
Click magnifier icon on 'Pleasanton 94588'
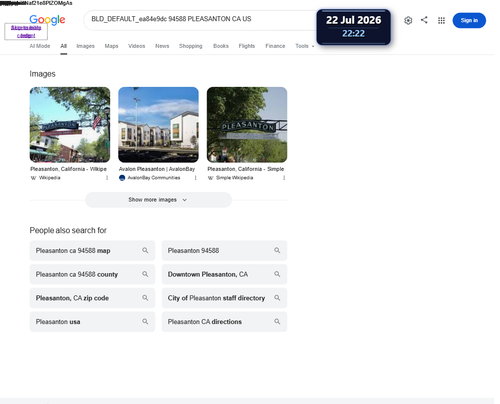pyautogui.click(x=277, y=250)
